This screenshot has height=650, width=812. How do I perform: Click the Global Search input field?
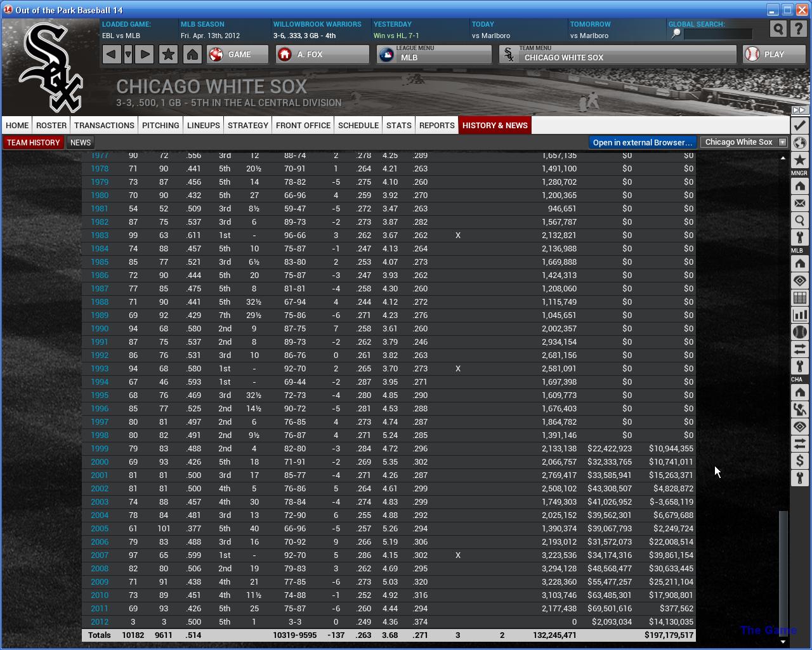[x=717, y=34]
